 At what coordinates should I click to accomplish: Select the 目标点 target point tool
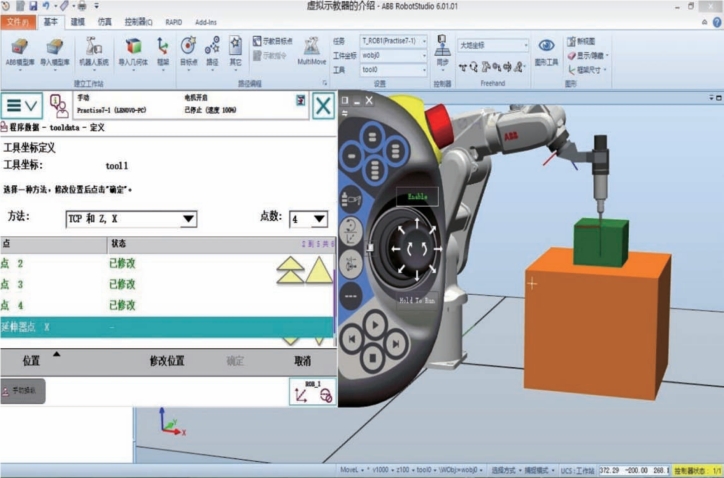(188, 50)
